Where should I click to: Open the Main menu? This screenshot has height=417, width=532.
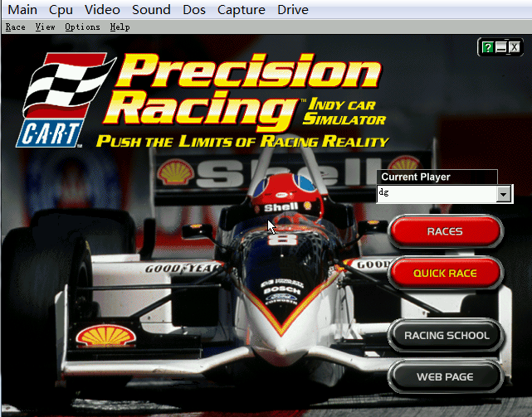pos(22,10)
